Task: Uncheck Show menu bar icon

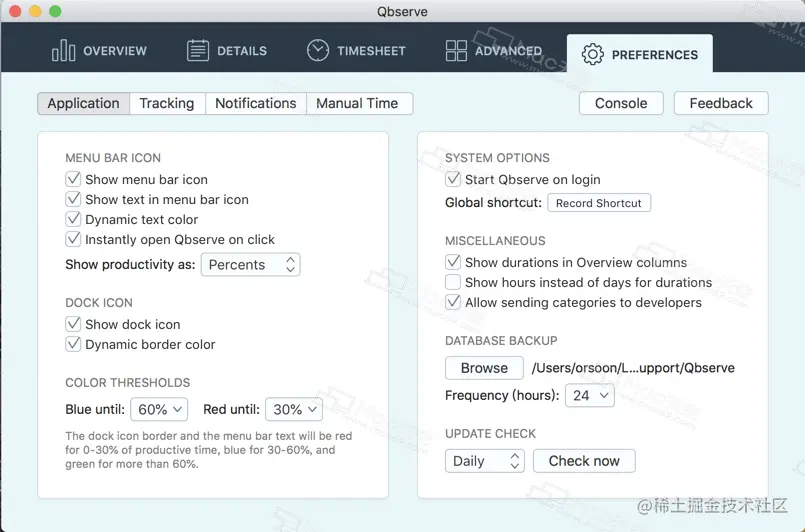Action: point(73,179)
